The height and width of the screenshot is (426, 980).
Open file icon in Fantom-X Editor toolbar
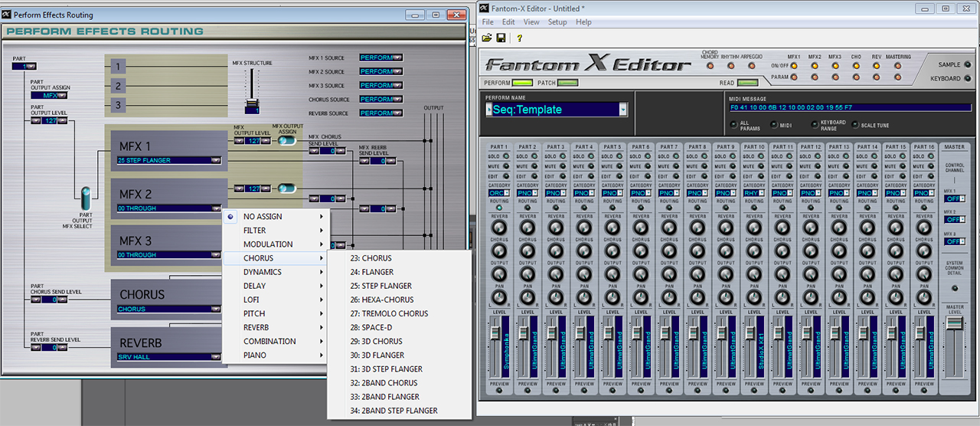click(x=486, y=38)
